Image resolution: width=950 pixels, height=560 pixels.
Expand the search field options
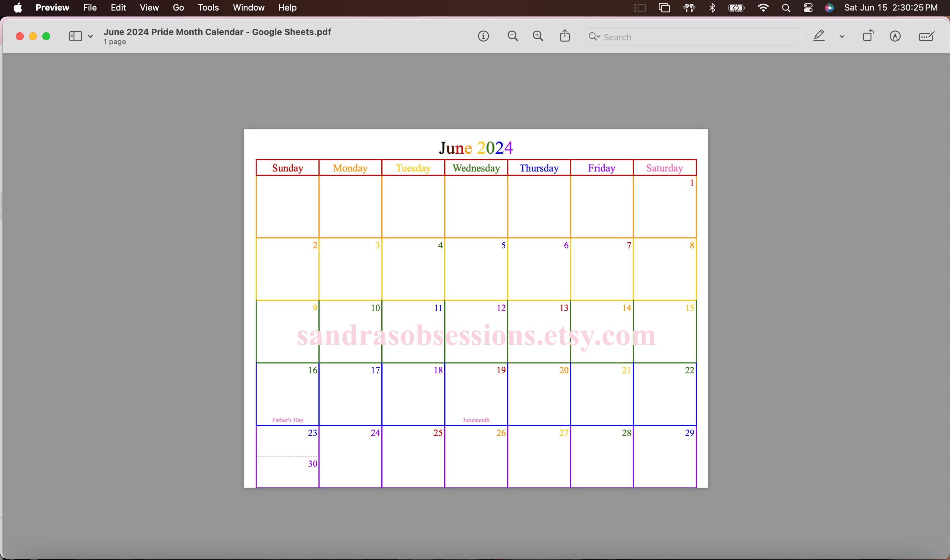(x=599, y=37)
